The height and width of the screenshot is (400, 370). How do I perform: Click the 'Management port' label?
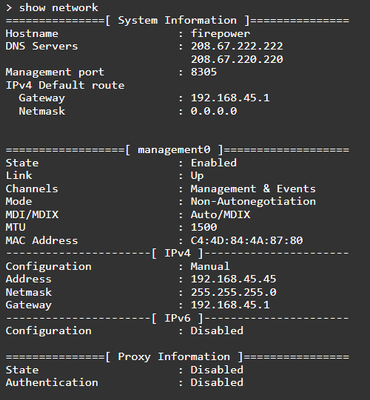[x=55, y=72]
